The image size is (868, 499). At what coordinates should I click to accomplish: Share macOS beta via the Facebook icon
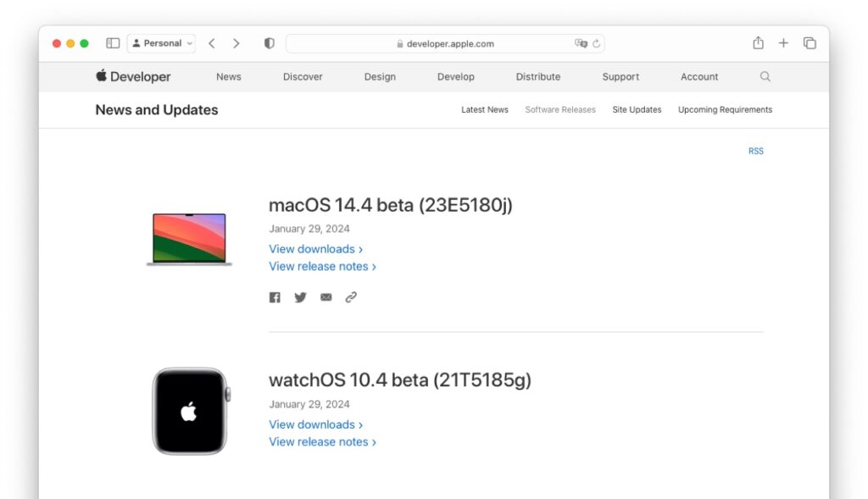[x=274, y=297]
